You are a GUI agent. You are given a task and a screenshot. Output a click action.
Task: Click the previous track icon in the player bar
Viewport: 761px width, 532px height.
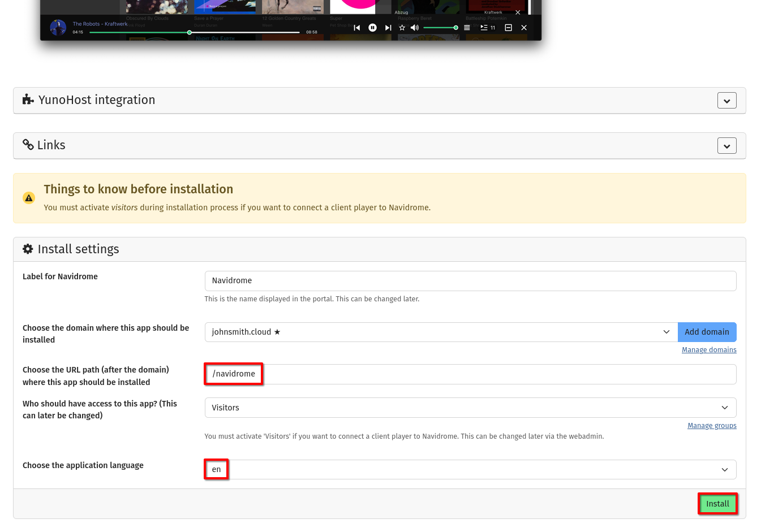click(x=356, y=28)
